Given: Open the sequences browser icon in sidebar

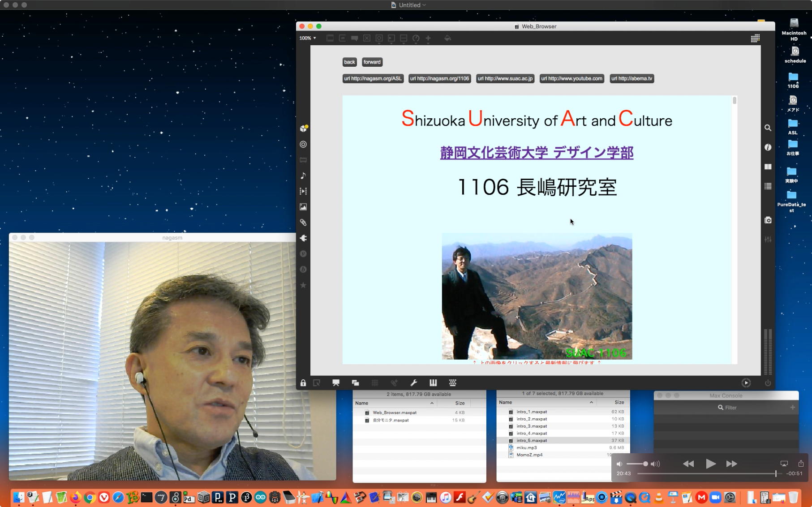Looking at the screenshot, I should 303,191.
